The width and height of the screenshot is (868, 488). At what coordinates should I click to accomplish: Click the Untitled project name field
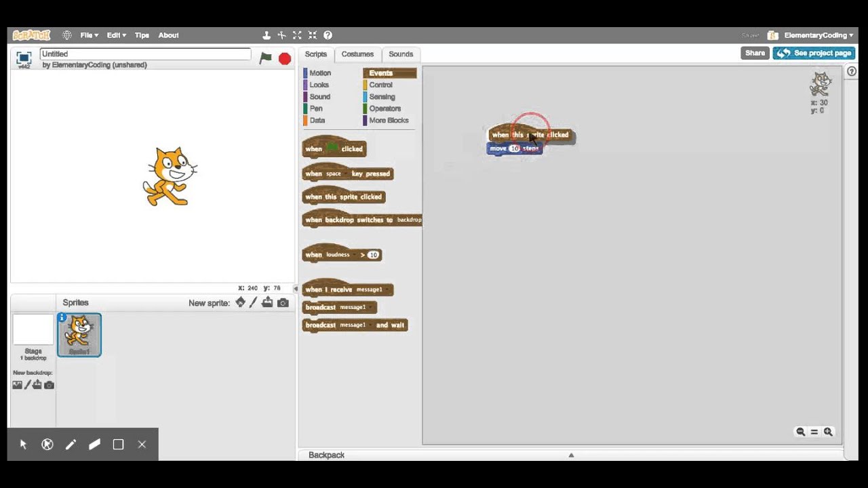(x=145, y=54)
